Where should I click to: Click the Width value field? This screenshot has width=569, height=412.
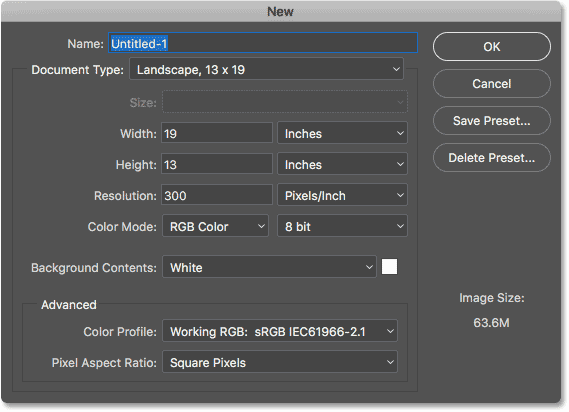click(217, 133)
